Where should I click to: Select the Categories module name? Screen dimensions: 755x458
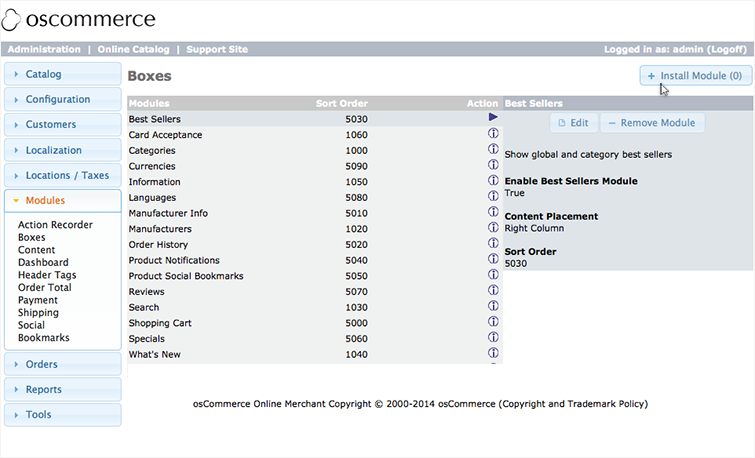click(x=152, y=151)
